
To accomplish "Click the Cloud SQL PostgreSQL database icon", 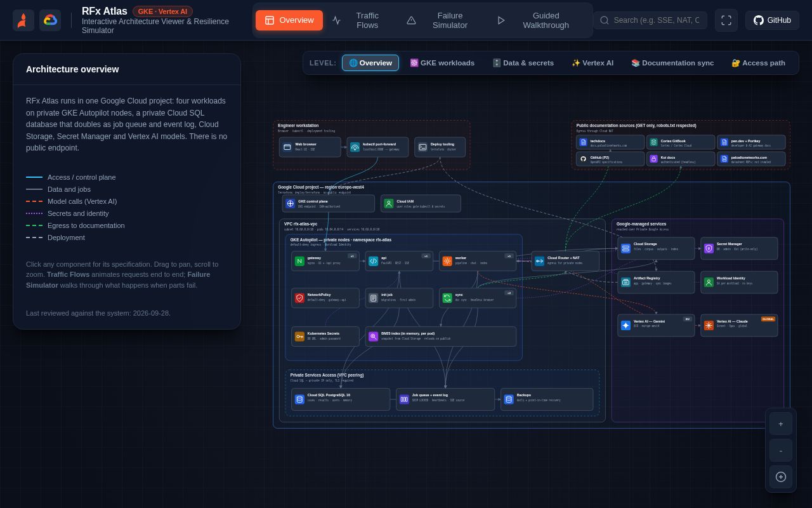I will 299,399.
